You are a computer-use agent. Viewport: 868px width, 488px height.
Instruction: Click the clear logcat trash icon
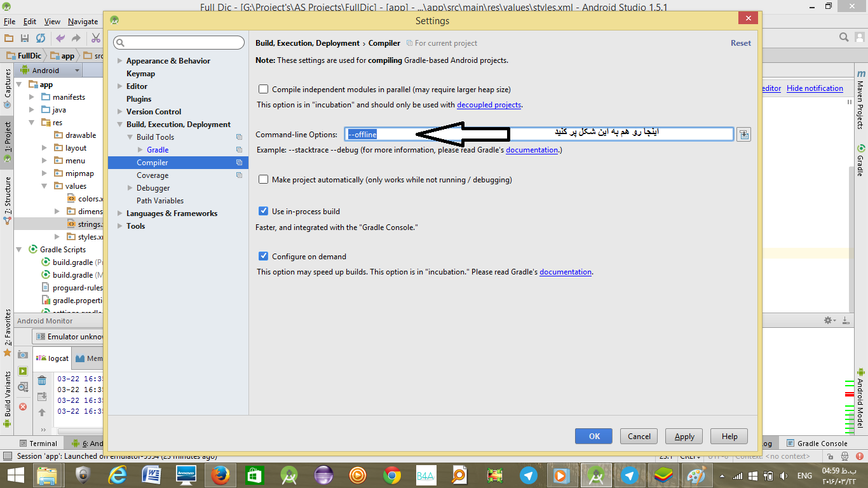pyautogui.click(x=42, y=381)
